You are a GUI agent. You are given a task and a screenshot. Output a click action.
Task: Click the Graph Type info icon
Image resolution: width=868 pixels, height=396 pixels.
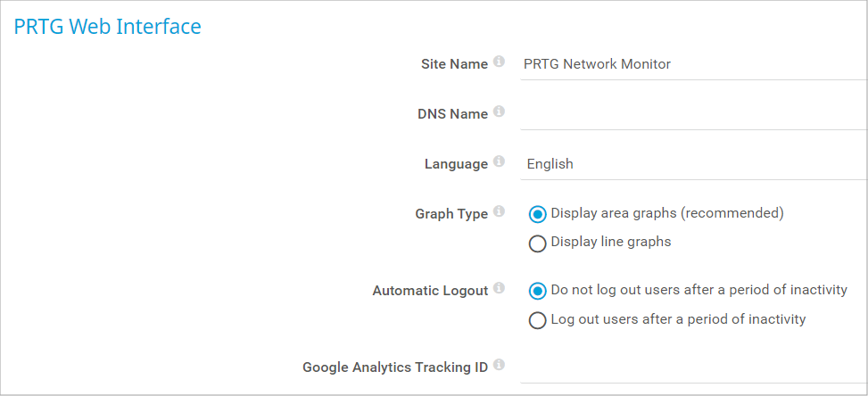point(499,212)
